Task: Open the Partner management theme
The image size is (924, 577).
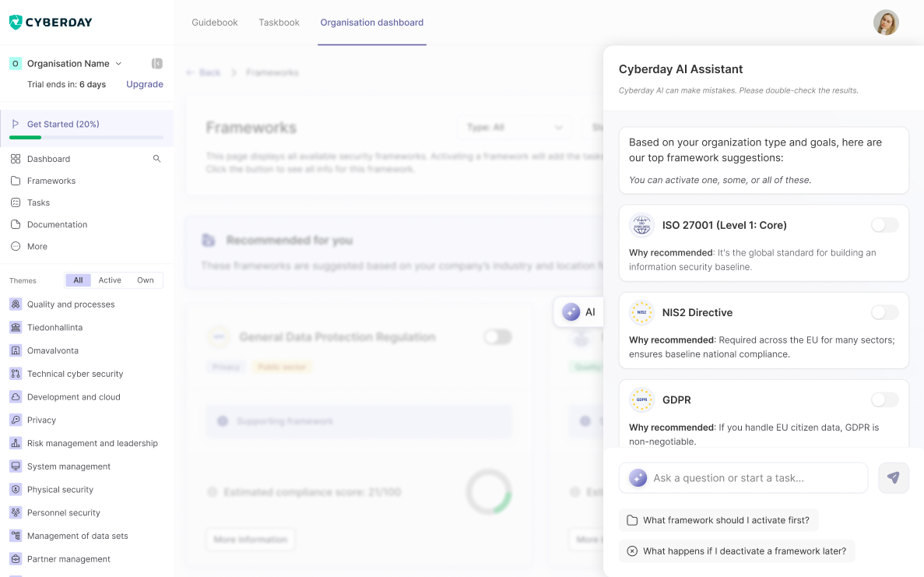Action: coord(69,559)
